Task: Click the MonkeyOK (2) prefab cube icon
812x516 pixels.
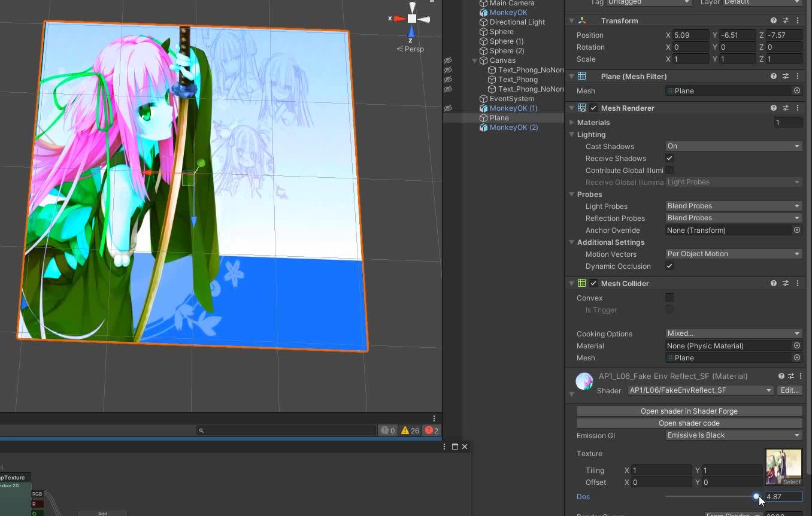Action: point(484,128)
